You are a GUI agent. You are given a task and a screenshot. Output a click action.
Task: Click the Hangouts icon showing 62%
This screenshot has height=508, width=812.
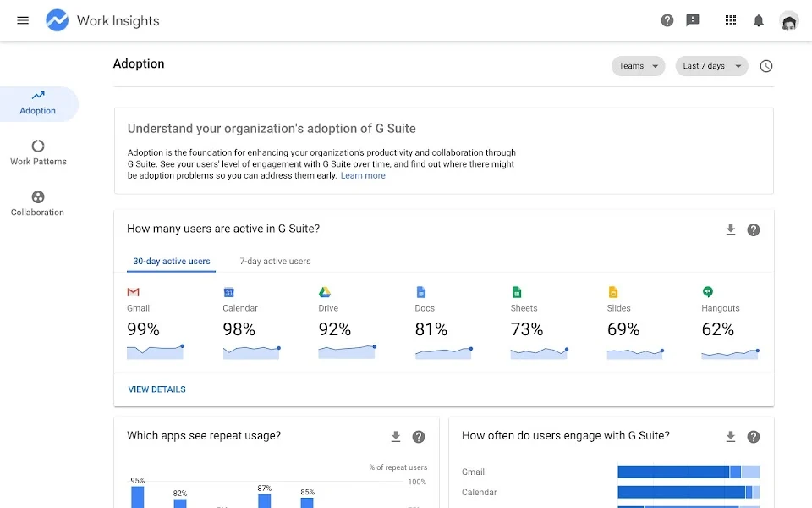coord(710,294)
